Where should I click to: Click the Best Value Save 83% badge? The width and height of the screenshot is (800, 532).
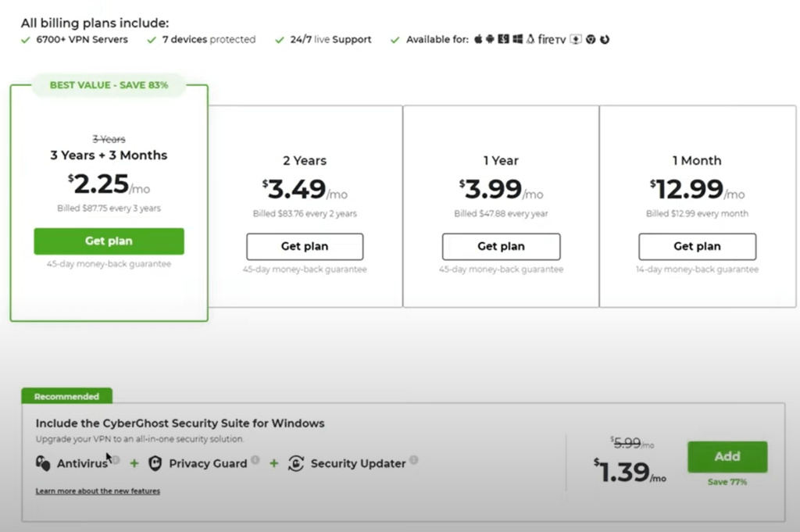click(109, 85)
